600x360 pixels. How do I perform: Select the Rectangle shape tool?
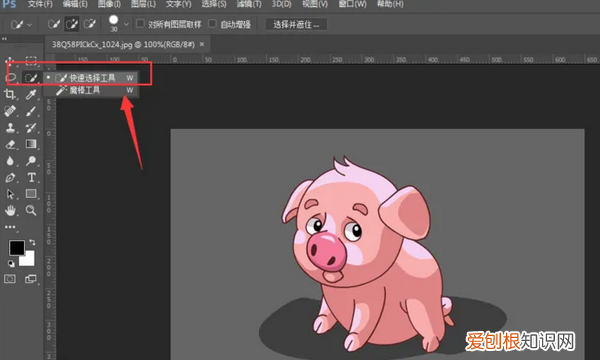click(31, 194)
